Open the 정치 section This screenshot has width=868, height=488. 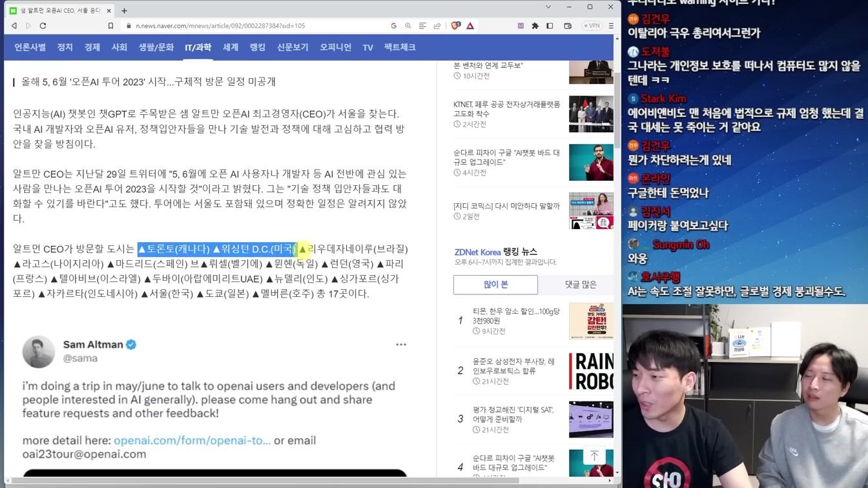click(x=65, y=47)
